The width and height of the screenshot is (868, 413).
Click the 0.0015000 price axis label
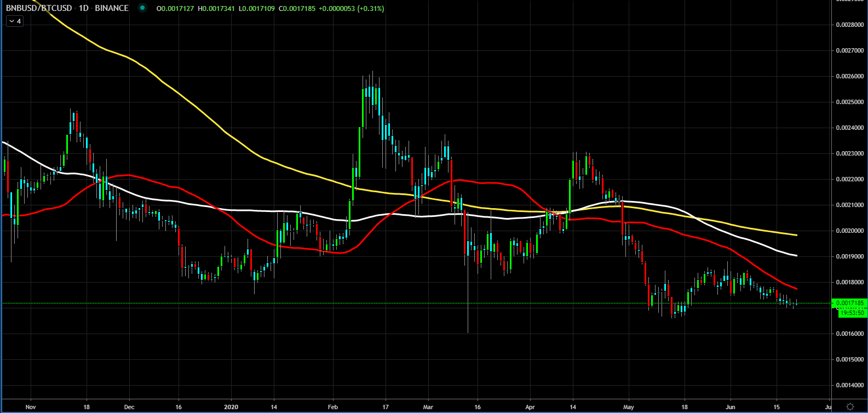(x=850, y=359)
